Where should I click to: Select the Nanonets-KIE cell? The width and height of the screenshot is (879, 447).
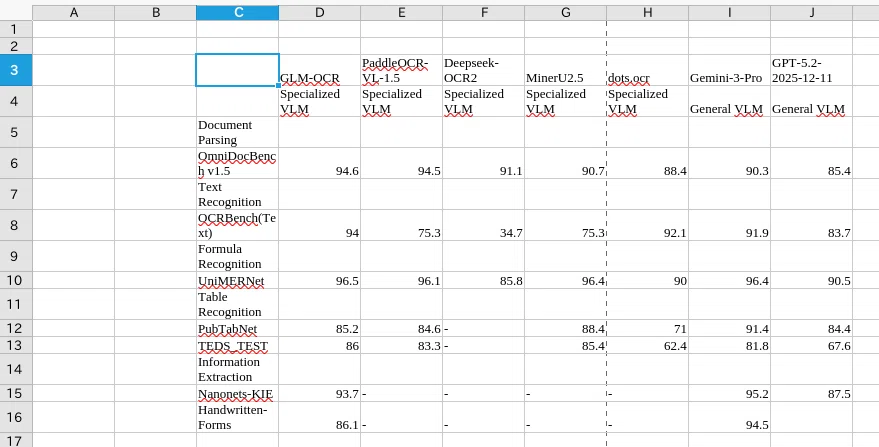pos(237,394)
